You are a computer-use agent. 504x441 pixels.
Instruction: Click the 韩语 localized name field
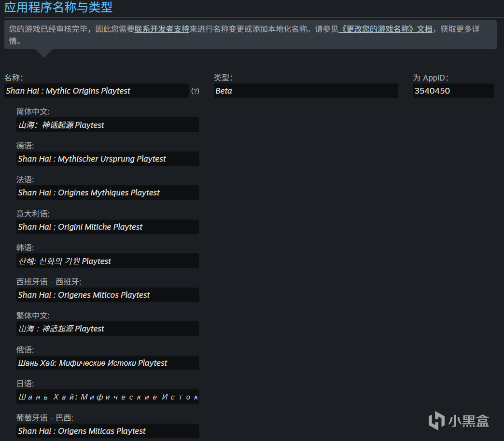pyautogui.click(x=108, y=261)
